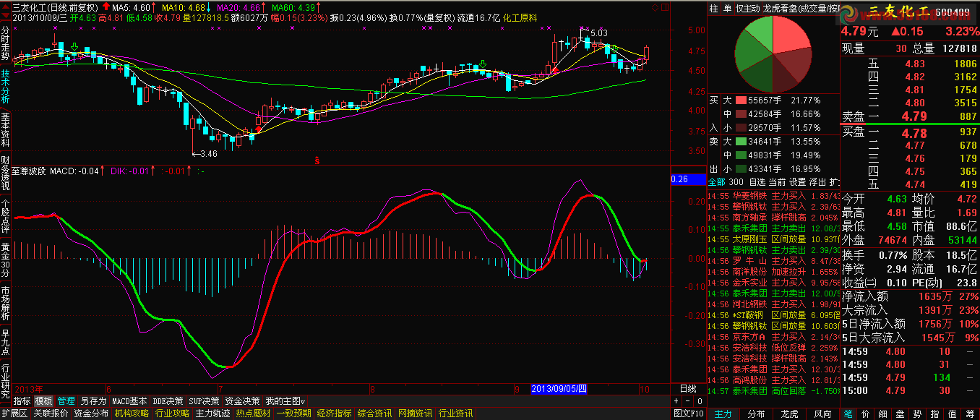This screenshot has width=980, height=420.
Task: Expand the 扩展区 extension area
Action: click(x=14, y=413)
